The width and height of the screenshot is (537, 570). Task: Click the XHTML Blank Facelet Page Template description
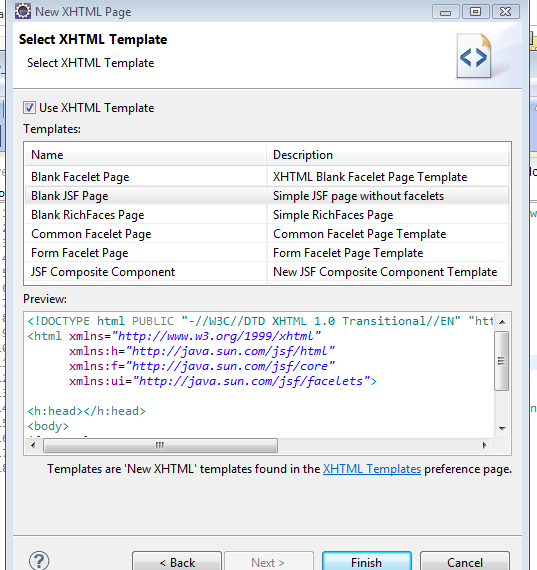click(x=370, y=177)
